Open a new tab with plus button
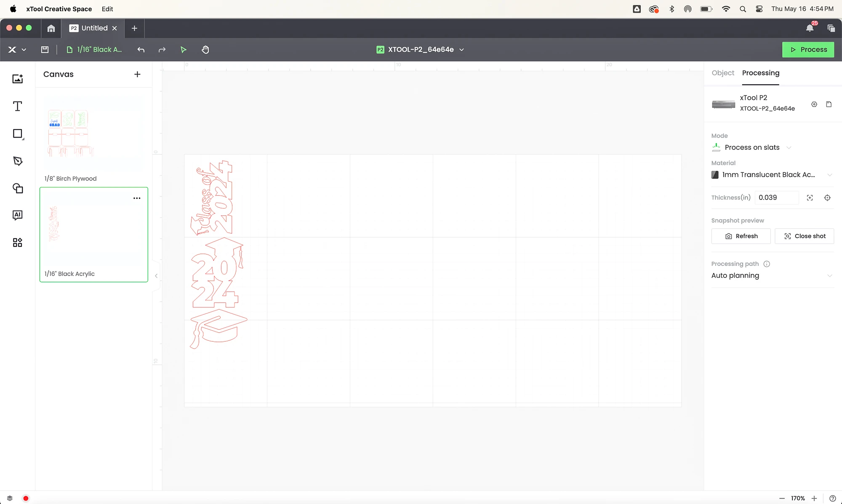 point(134,28)
